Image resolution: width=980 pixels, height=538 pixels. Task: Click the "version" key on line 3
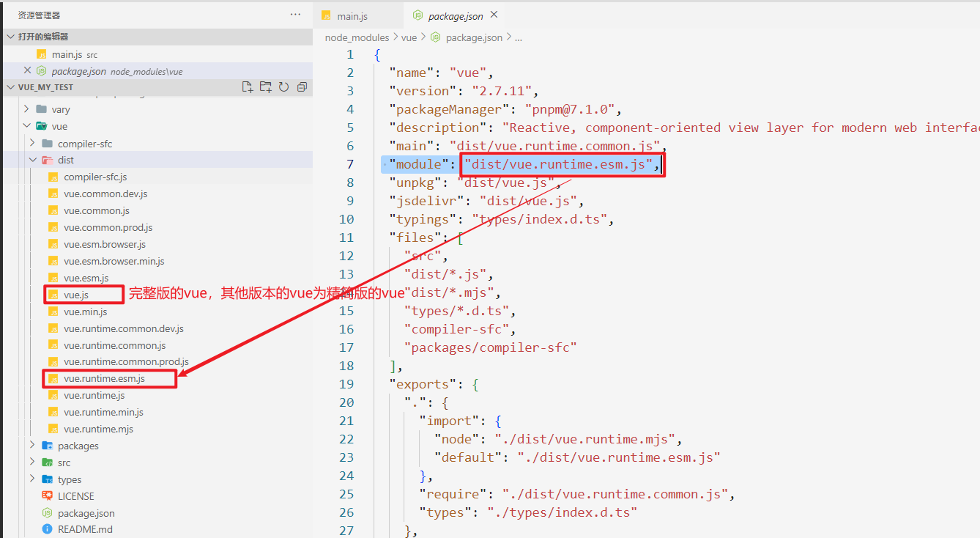pos(423,91)
